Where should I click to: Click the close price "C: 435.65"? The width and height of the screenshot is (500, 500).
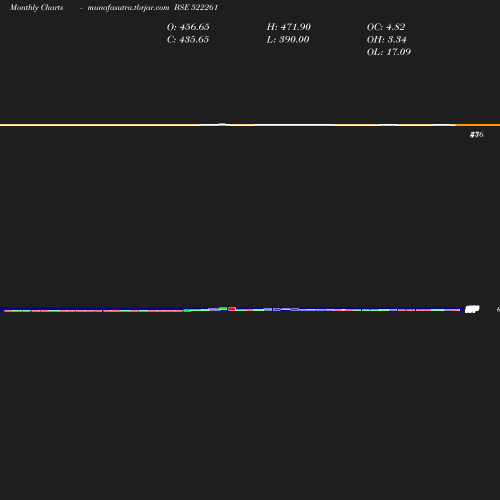188,39
